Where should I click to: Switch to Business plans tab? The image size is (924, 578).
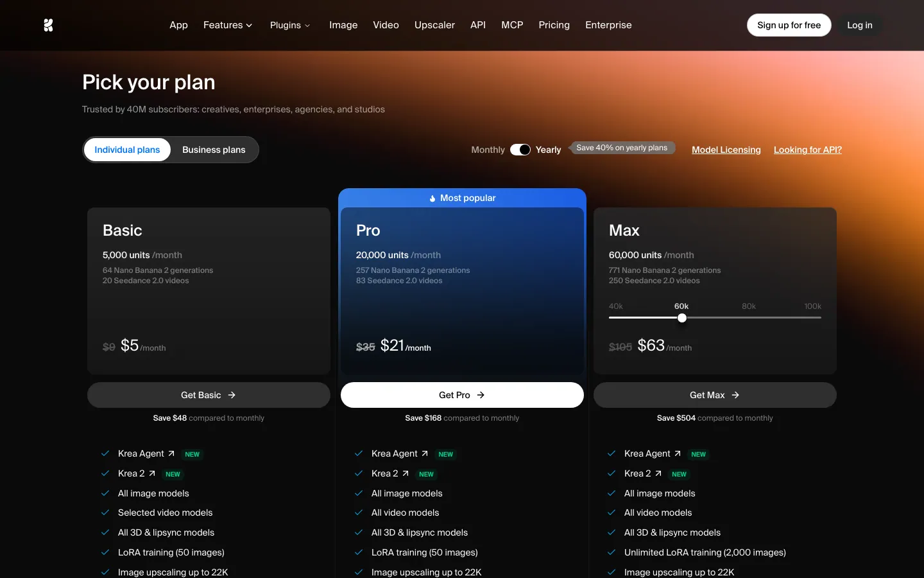(x=214, y=150)
